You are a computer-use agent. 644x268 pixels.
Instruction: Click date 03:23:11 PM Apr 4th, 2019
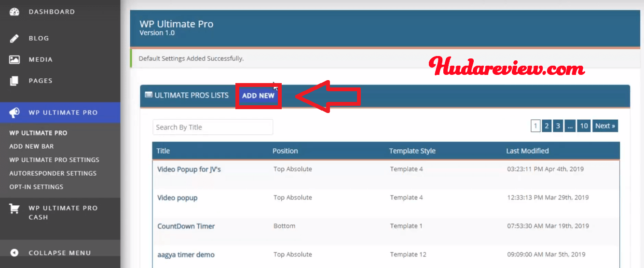[x=545, y=169]
